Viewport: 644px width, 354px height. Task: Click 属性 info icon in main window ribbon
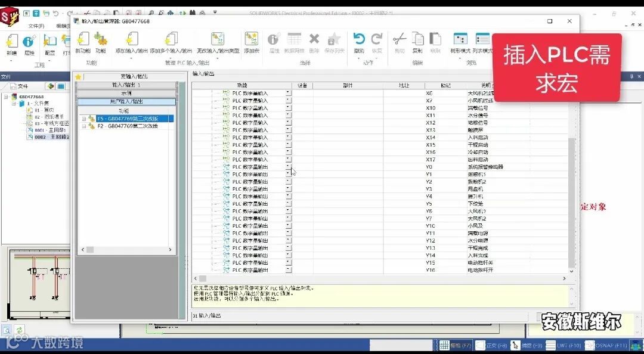pos(29,41)
